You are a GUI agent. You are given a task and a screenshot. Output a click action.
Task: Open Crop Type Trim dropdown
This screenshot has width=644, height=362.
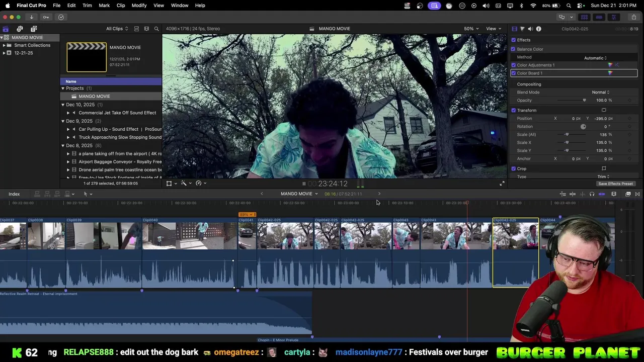pyautogui.click(x=603, y=176)
